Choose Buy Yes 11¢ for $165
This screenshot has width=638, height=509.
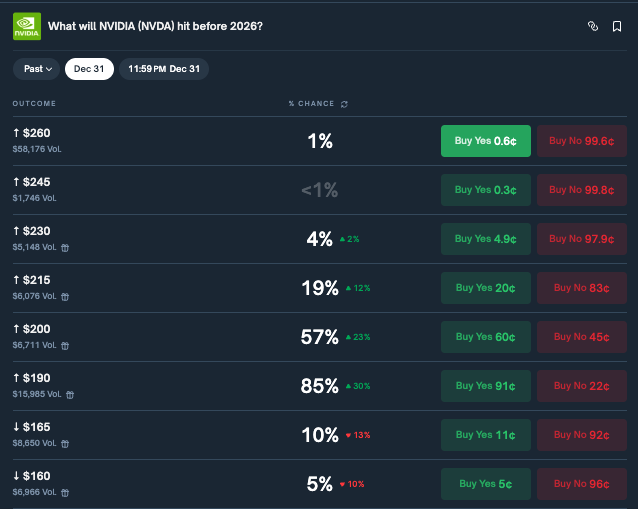click(x=486, y=435)
